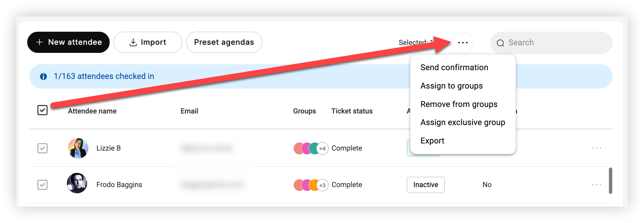Image resolution: width=644 pixels, height=223 pixels.
Task: Click the orange group color dot for Frodo
Action: (314, 185)
